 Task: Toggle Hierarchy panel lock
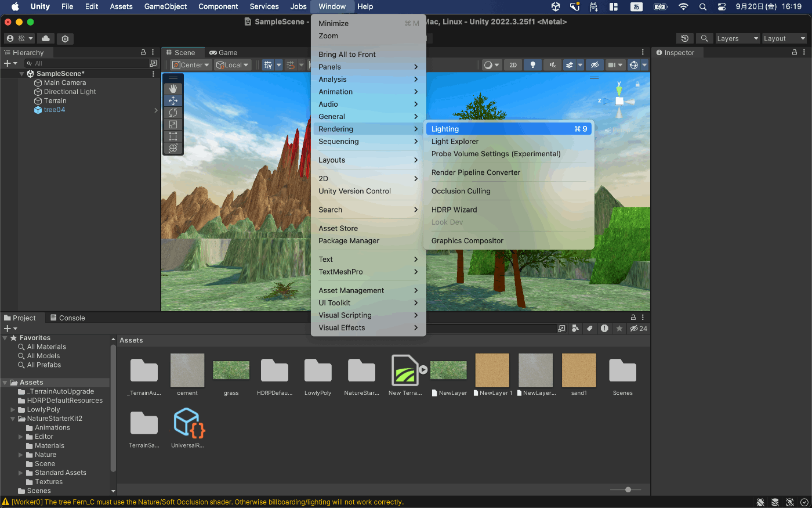143,52
